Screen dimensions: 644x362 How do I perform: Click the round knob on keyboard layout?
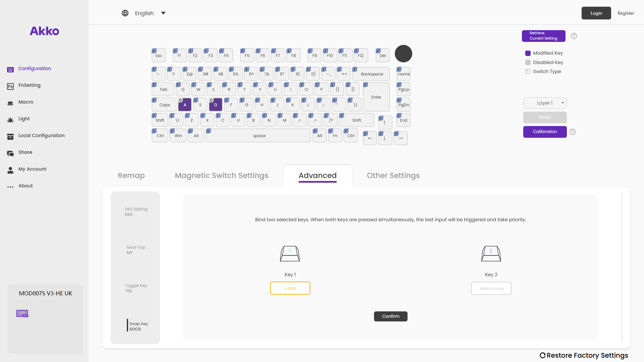(x=403, y=54)
